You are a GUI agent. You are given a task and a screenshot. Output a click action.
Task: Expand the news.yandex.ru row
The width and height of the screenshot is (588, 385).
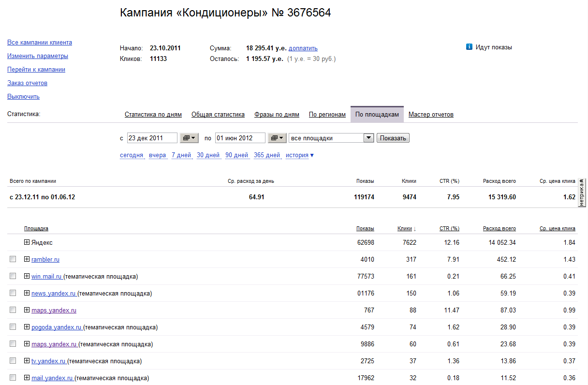pyautogui.click(x=27, y=293)
